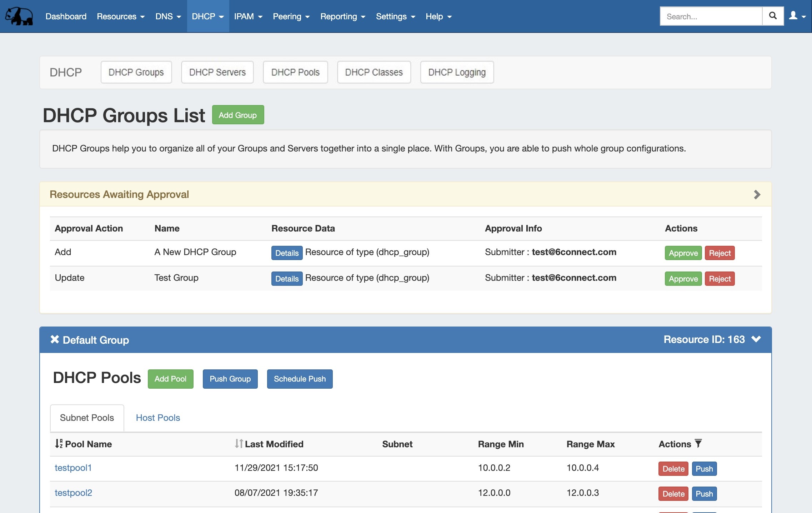Screen dimensions: 812x513
Task: Expand Resources Awaiting Approval chevron
Action: tap(757, 194)
